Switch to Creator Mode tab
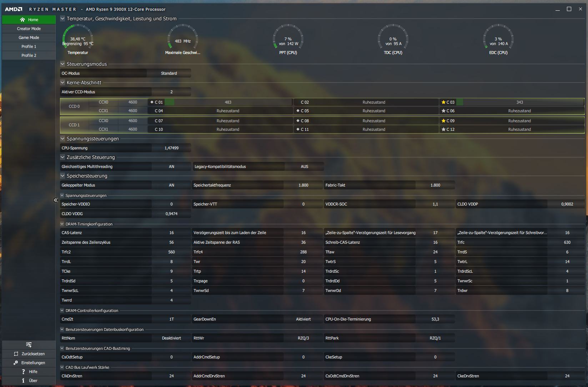 coord(29,29)
